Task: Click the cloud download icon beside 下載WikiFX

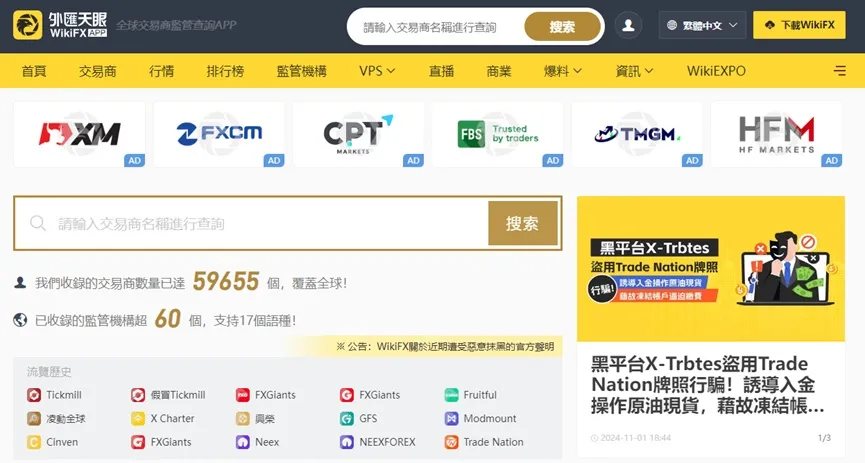Action: [x=770, y=25]
